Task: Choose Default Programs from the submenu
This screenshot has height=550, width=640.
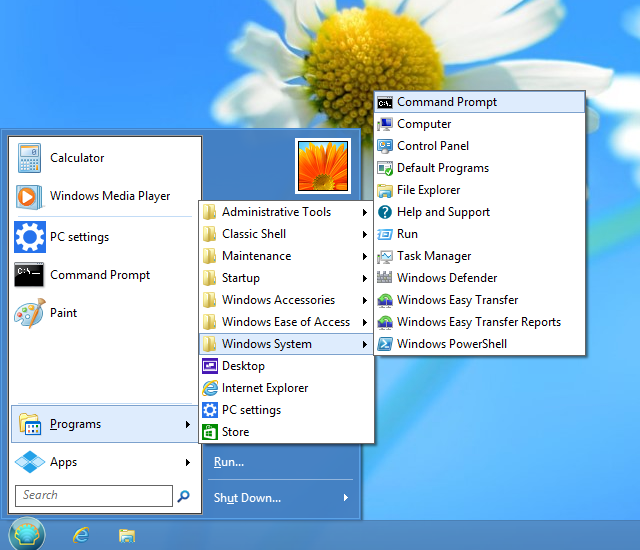Action: coord(442,168)
